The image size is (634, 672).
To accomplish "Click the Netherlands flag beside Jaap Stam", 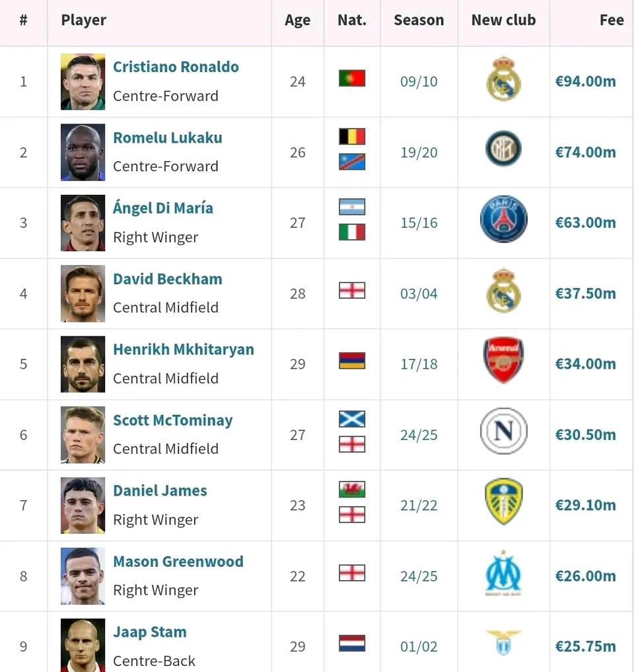I will pos(352,643).
